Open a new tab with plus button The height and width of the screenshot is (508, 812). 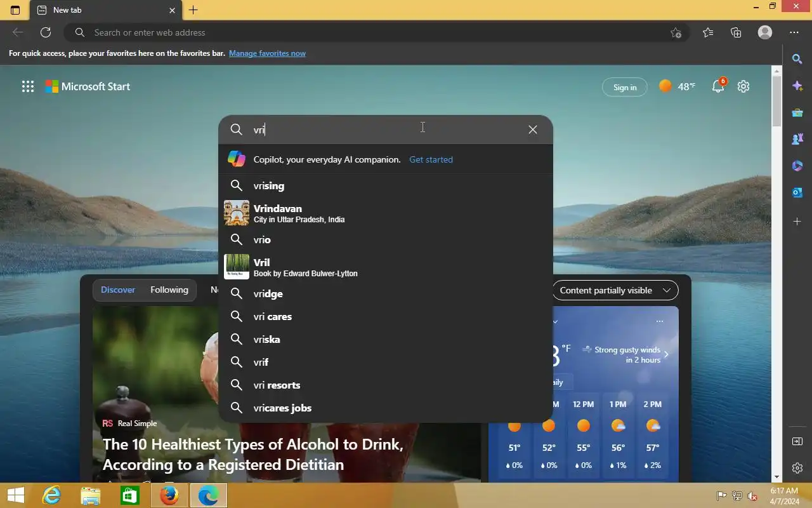tap(193, 10)
